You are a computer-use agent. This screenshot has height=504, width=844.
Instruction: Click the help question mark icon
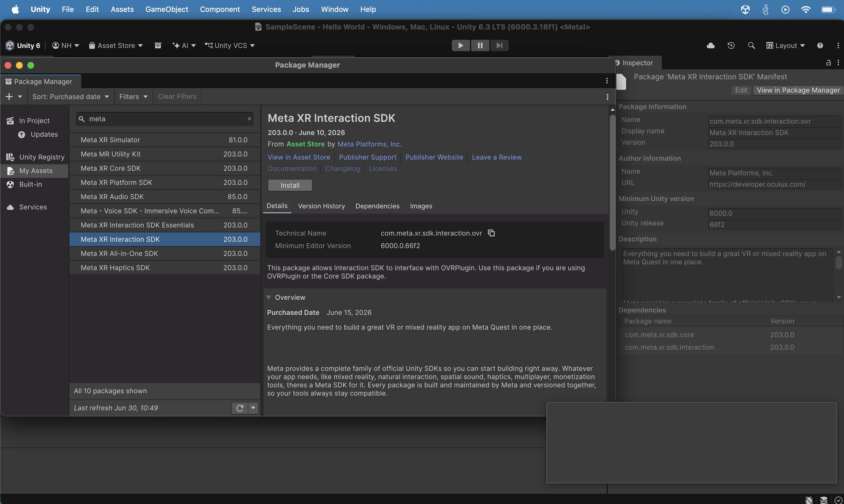[x=820, y=45]
